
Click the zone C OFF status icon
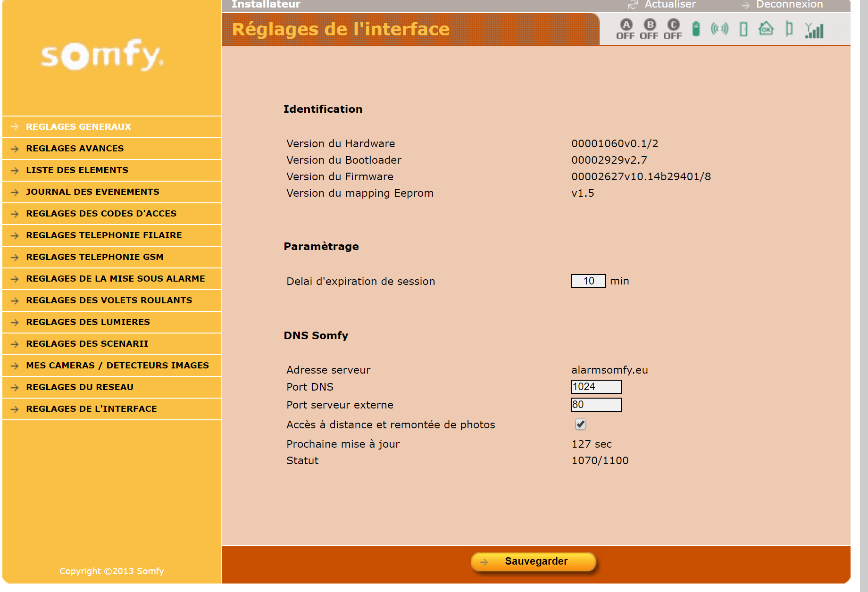point(673,29)
